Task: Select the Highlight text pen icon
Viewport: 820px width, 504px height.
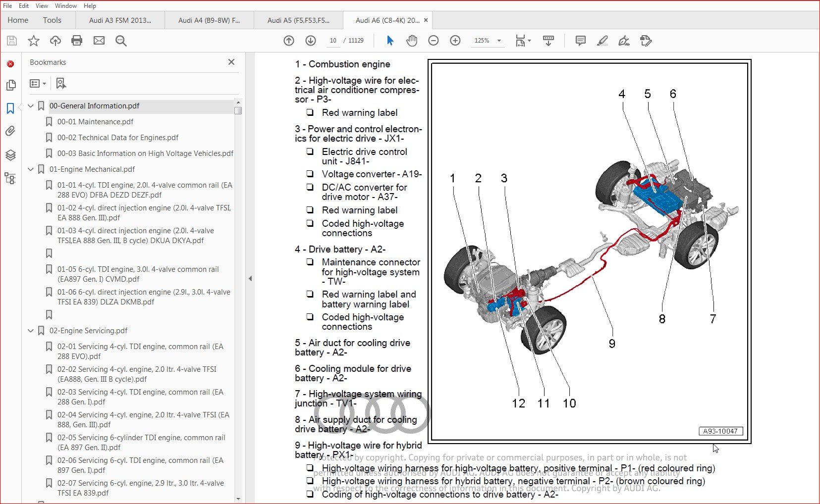Action: (x=602, y=41)
